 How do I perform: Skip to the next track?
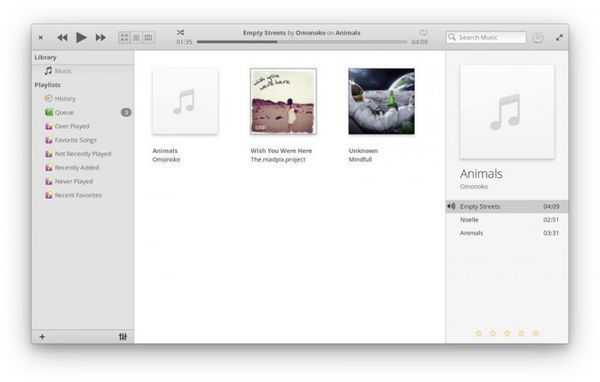pyautogui.click(x=101, y=38)
